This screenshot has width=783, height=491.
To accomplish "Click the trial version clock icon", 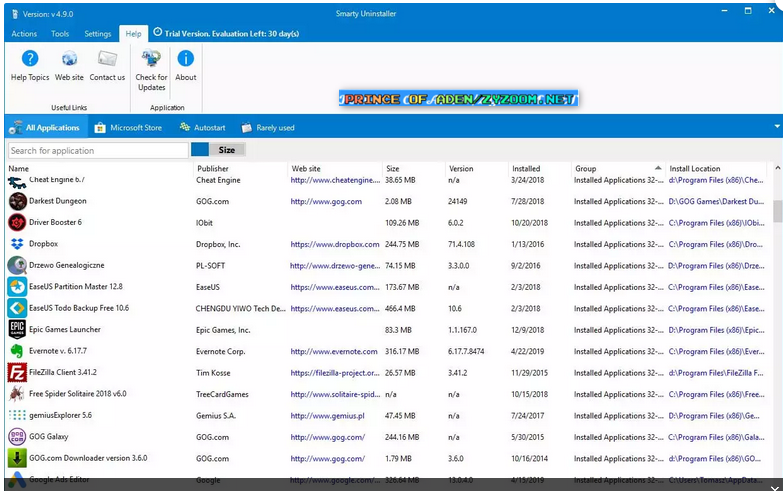I will click(158, 32).
